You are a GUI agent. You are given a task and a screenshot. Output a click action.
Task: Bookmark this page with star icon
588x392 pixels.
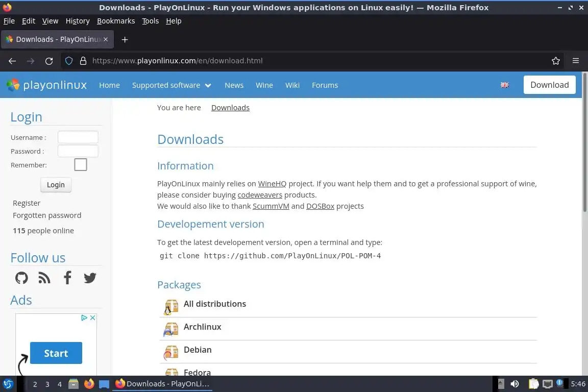click(556, 61)
